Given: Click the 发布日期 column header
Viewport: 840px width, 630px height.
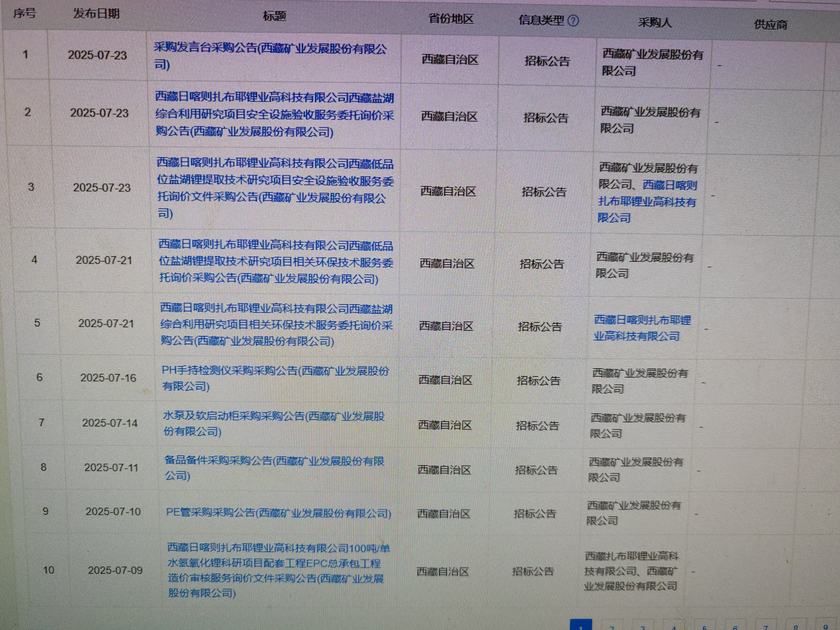Looking at the screenshot, I should coord(96,14).
